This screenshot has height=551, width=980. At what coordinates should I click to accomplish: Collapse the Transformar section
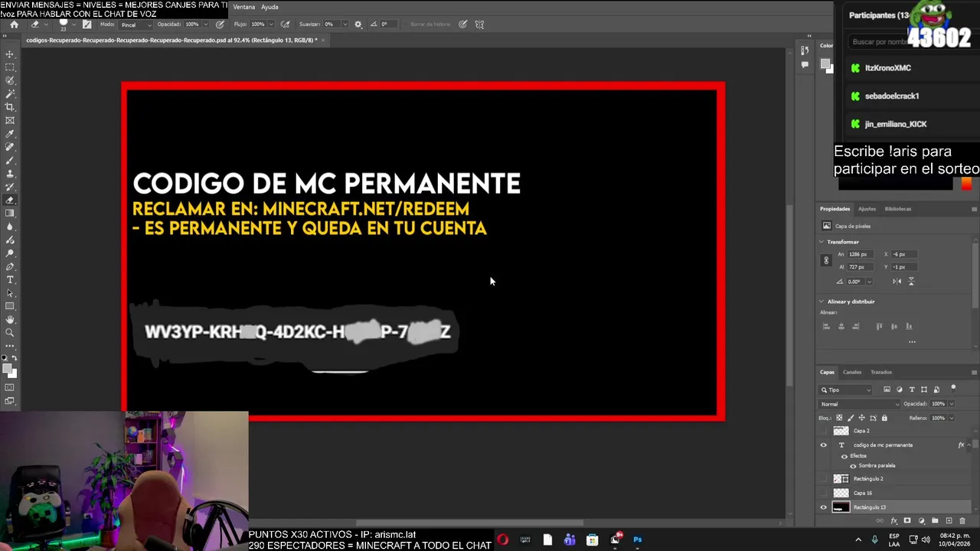(822, 242)
